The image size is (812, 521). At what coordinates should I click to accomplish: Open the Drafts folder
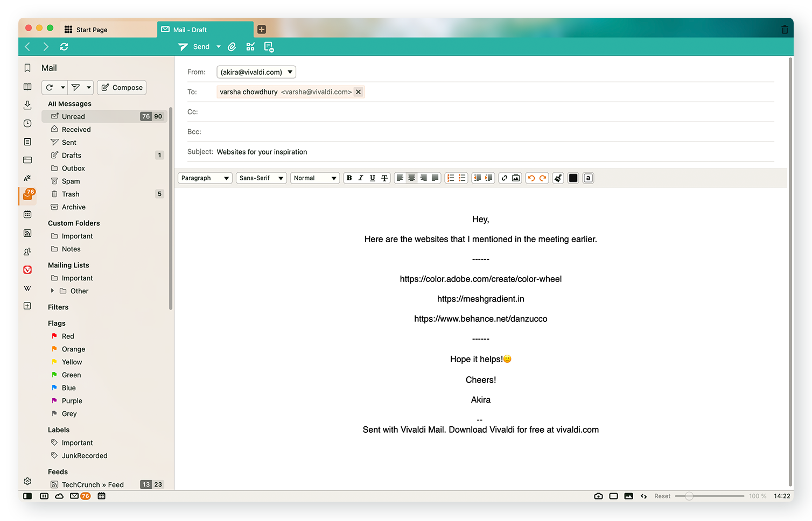(x=71, y=155)
